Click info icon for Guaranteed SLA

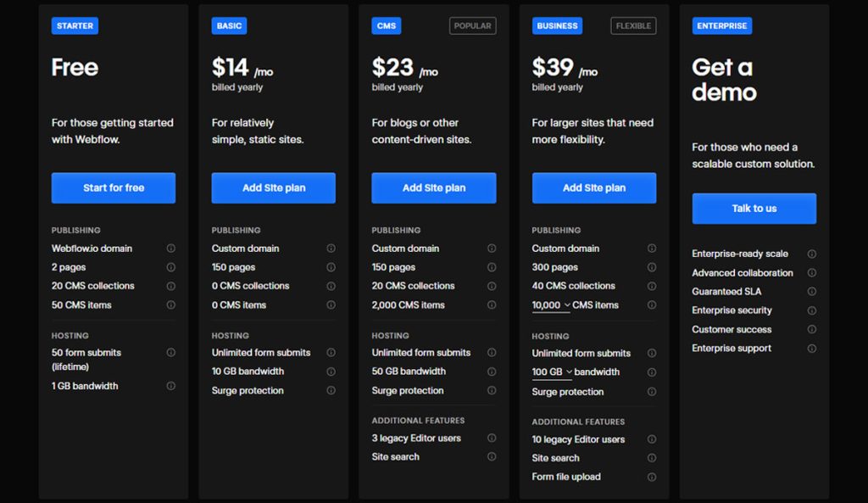pyautogui.click(x=811, y=292)
